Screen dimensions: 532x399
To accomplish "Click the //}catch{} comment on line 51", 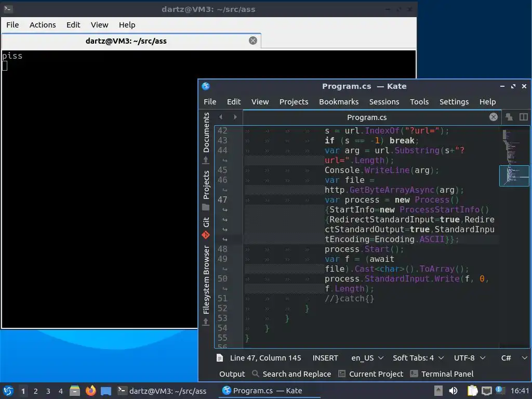I will tap(349, 299).
